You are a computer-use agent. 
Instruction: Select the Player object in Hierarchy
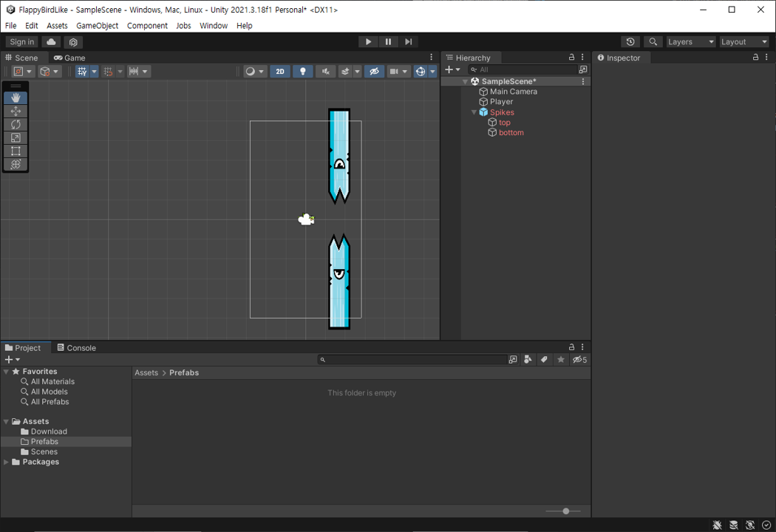pyautogui.click(x=501, y=101)
